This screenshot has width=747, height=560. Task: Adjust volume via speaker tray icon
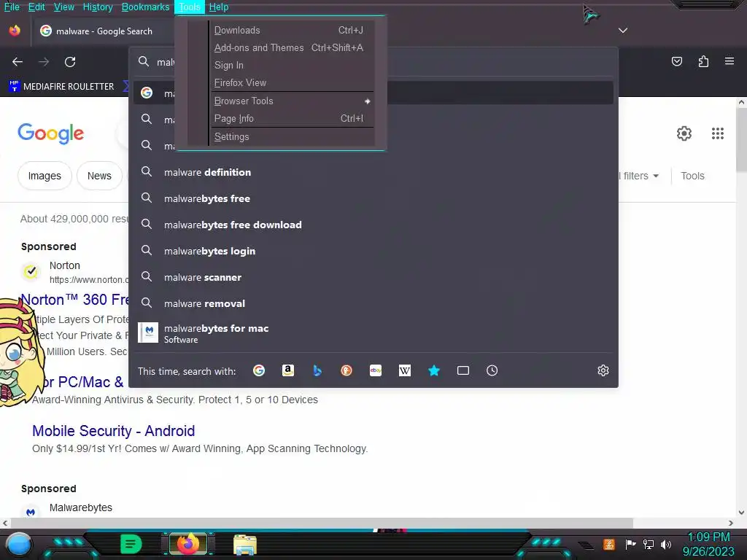point(666,544)
